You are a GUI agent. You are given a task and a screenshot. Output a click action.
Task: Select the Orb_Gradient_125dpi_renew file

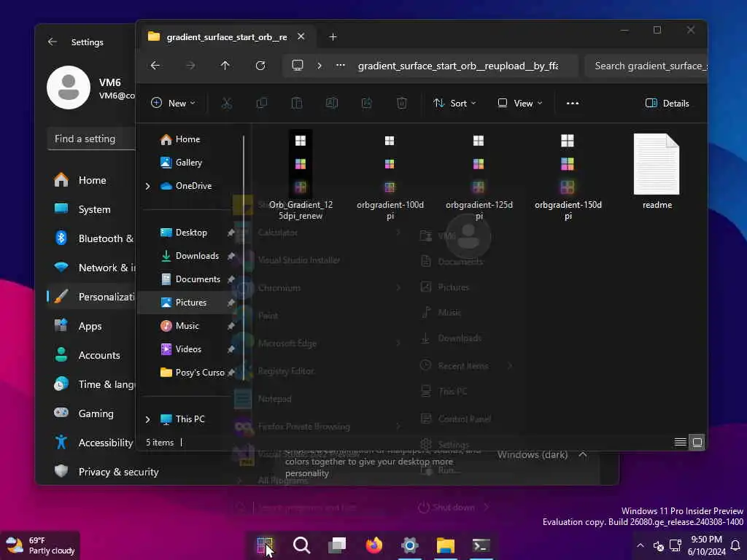[301, 176]
